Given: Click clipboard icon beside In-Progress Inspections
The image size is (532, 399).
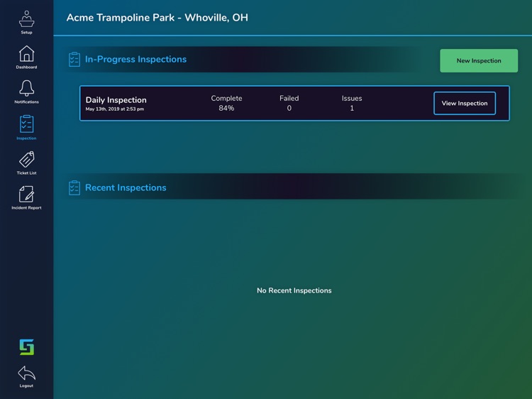Looking at the screenshot, I should [x=74, y=60].
